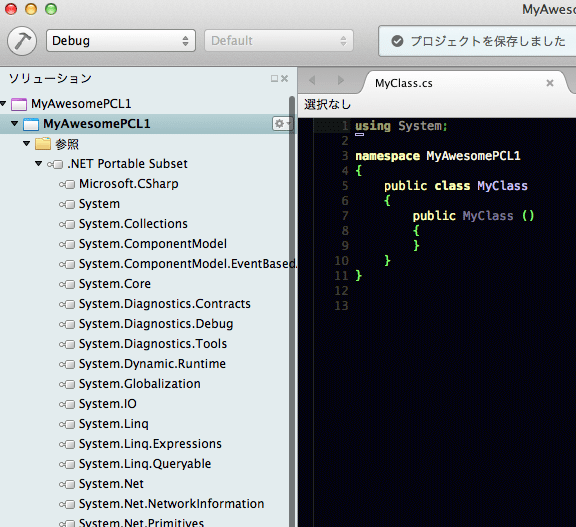The height and width of the screenshot is (527, 576).
Task: Open the Debug configuration dropdown
Action: 120,40
